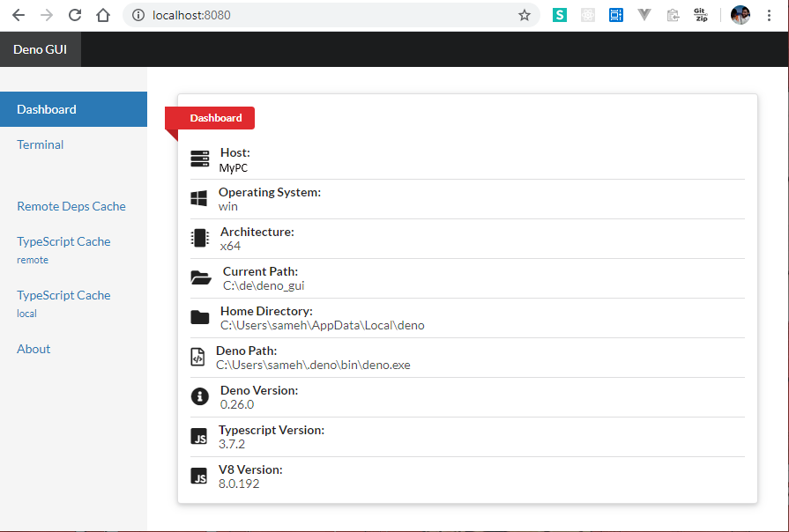Click the Typescript version 3.7.2
The image size is (789, 532).
[x=232, y=444]
